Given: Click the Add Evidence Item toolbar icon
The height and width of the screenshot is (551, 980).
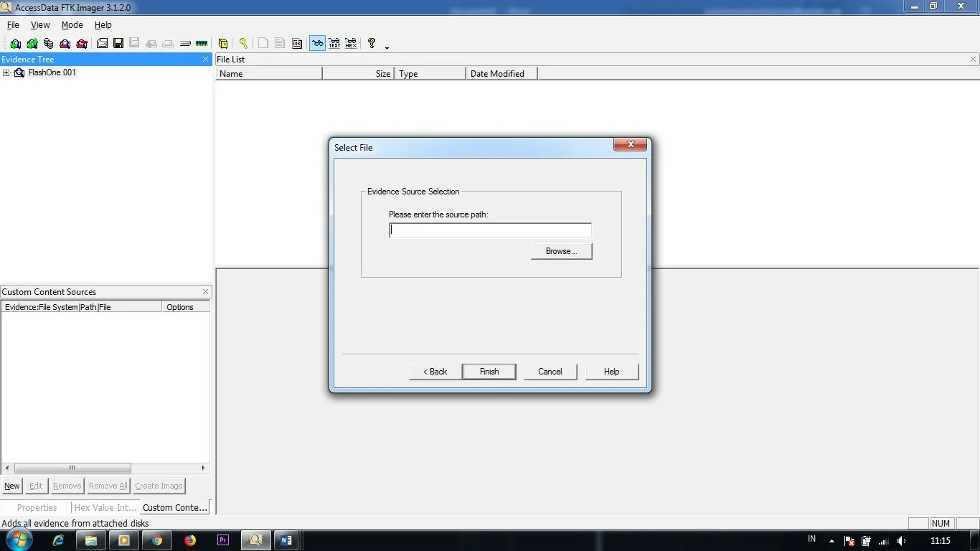Looking at the screenshot, I should (x=15, y=44).
